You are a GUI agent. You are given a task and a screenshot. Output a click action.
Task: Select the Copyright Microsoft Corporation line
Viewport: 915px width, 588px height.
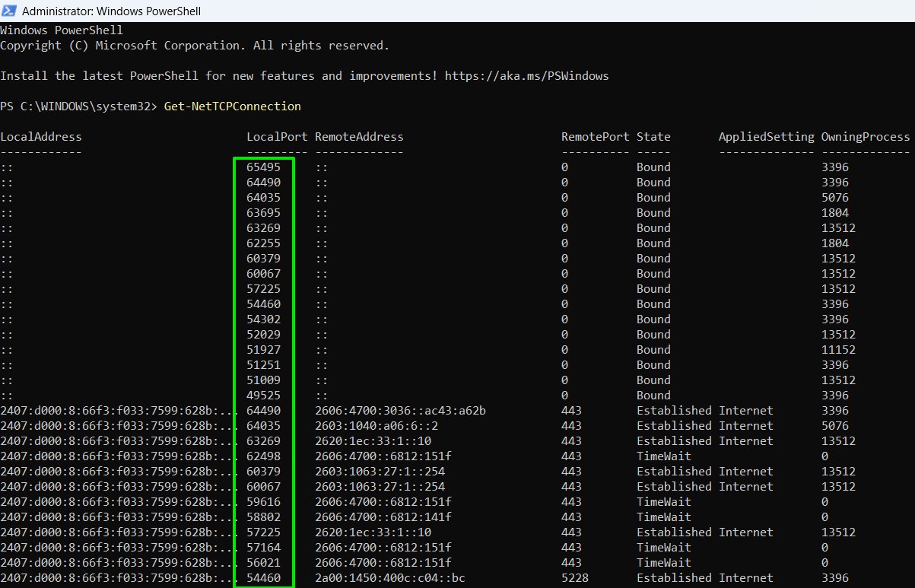click(194, 45)
